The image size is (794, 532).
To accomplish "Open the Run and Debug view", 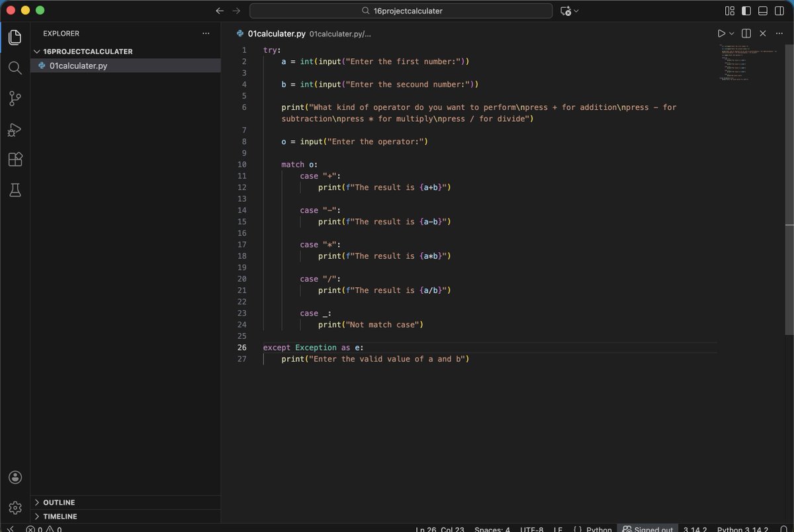I will (x=15, y=129).
